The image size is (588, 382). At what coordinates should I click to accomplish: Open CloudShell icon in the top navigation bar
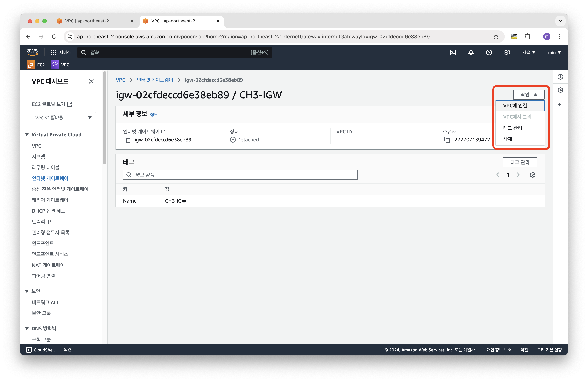(x=453, y=52)
